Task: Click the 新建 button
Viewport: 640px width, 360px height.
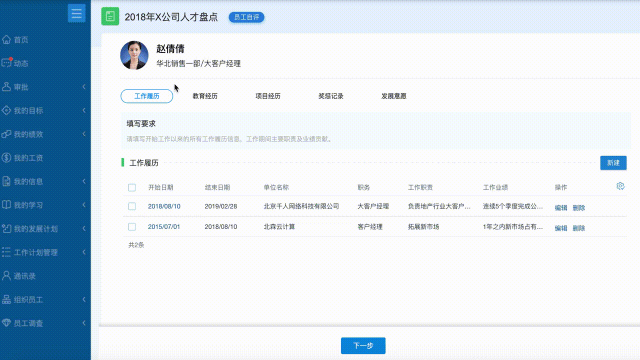Action: point(613,163)
